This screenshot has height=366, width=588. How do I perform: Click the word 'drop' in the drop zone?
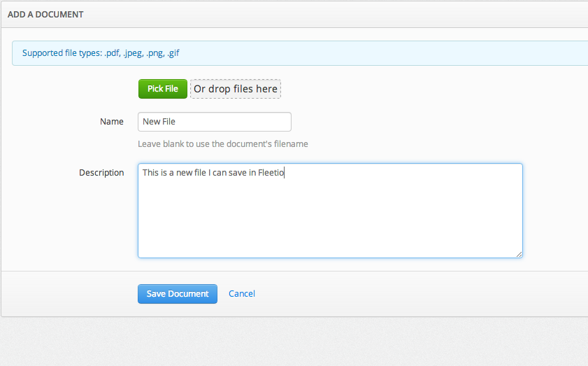(x=220, y=89)
